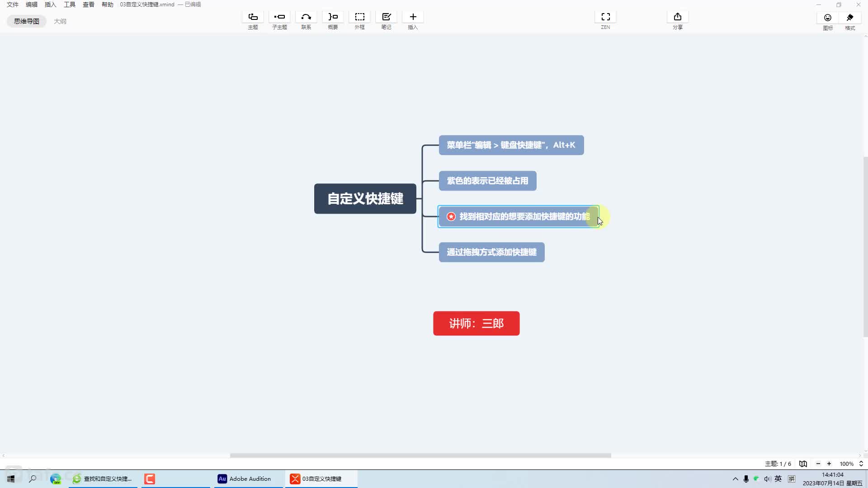Open the 查看 menu
The height and width of the screenshot is (488, 868).
click(x=89, y=5)
